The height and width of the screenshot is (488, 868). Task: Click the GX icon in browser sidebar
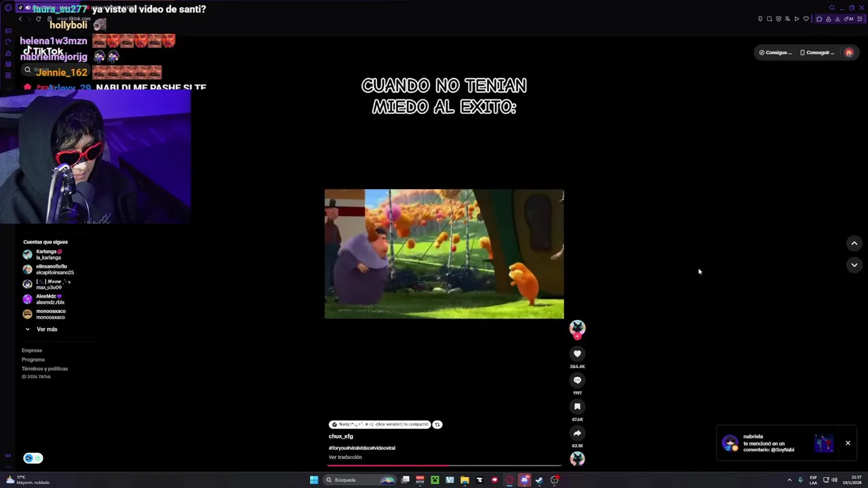tap(8, 455)
